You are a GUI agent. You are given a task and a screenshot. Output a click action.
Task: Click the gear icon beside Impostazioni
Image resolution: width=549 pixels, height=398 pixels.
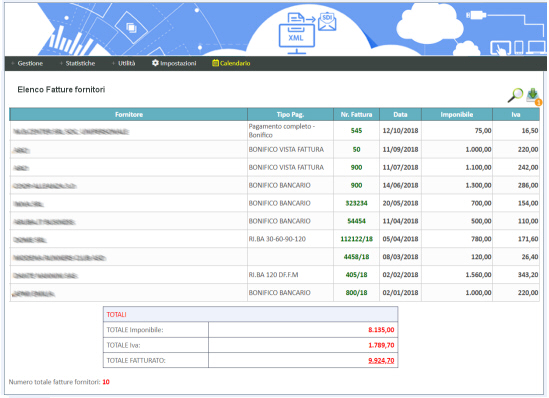click(x=155, y=63)
